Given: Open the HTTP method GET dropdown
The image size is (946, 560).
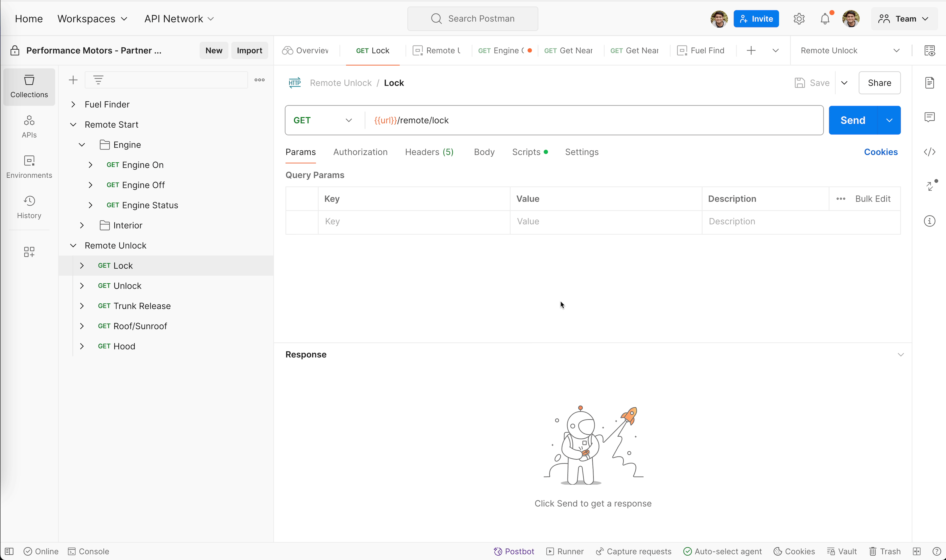Looking at the screenshot, I should pos(323,120).
